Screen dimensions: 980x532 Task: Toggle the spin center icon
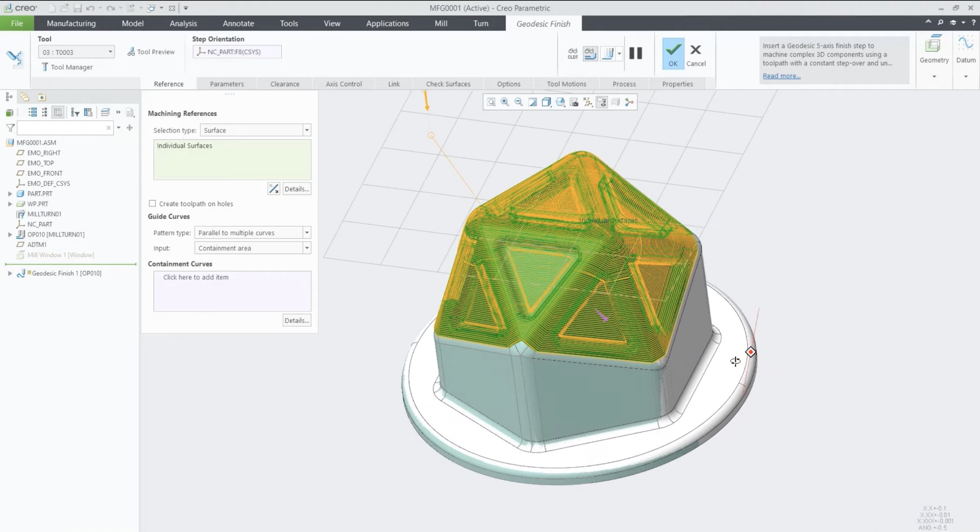point(629,102)
